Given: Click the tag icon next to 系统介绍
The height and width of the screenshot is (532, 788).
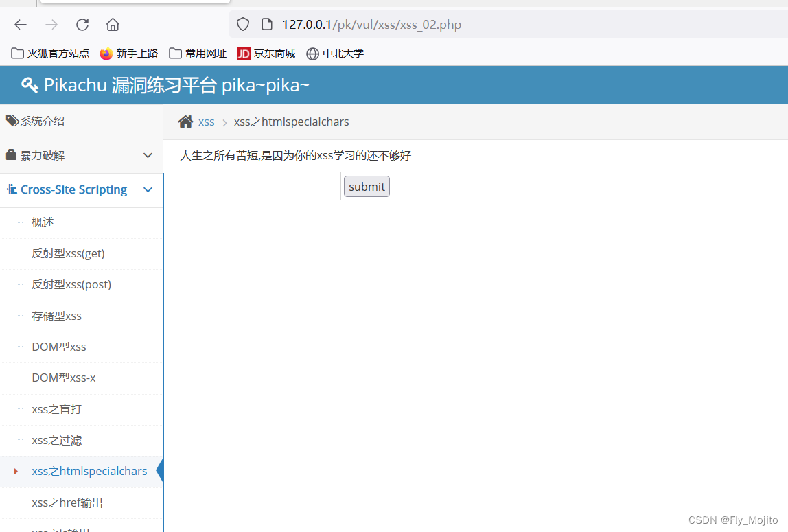Looking at the screenshot, I should [x=12, y=120].
